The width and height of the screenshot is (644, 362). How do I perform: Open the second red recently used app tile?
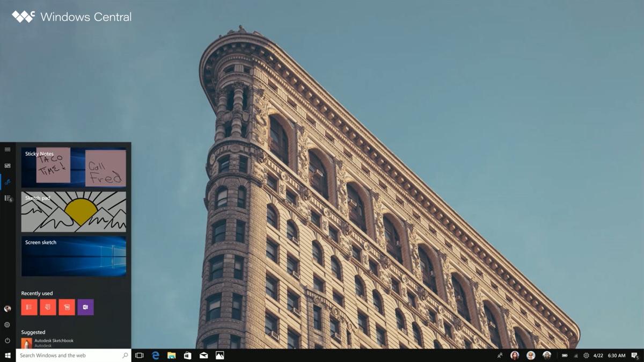coord(48,307)
